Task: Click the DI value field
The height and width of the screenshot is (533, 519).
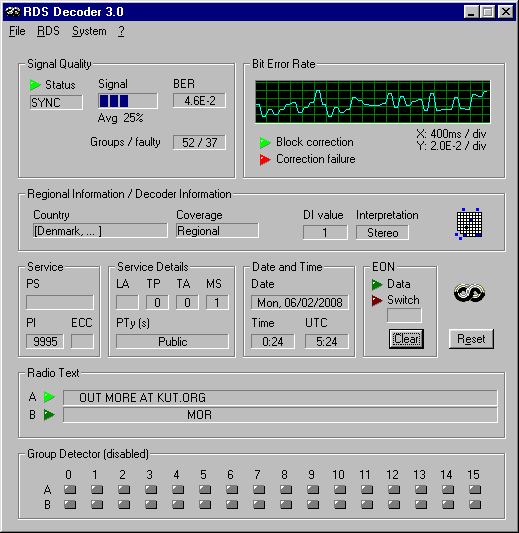Action: tap(325, 233)
